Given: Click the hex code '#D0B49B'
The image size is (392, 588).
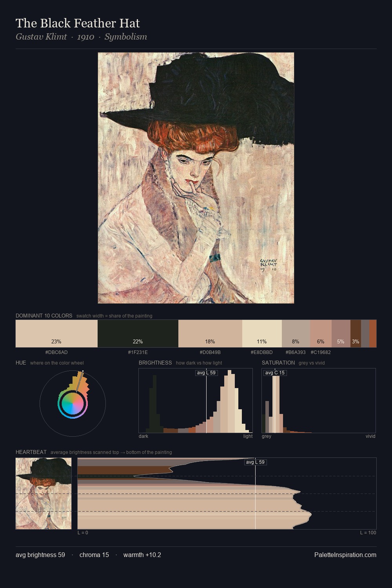Looking at the screenshot, I should coord(210,352).
